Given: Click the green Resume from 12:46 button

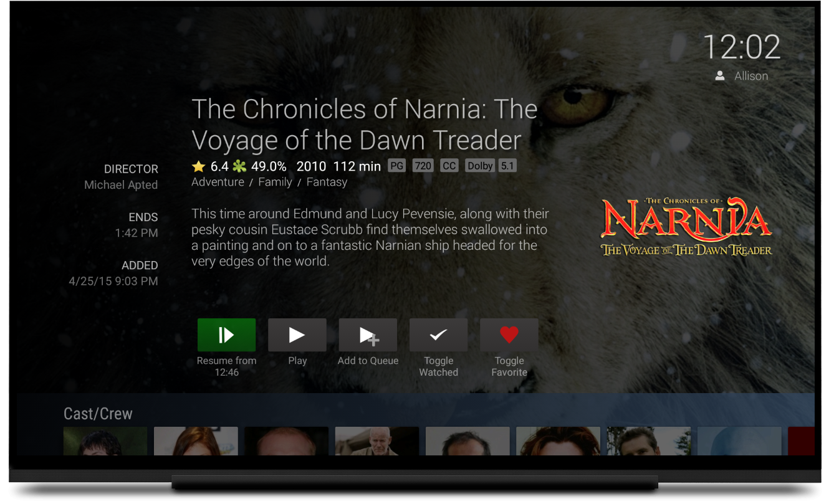Looking at the screenshot, I should pos(226,335).
